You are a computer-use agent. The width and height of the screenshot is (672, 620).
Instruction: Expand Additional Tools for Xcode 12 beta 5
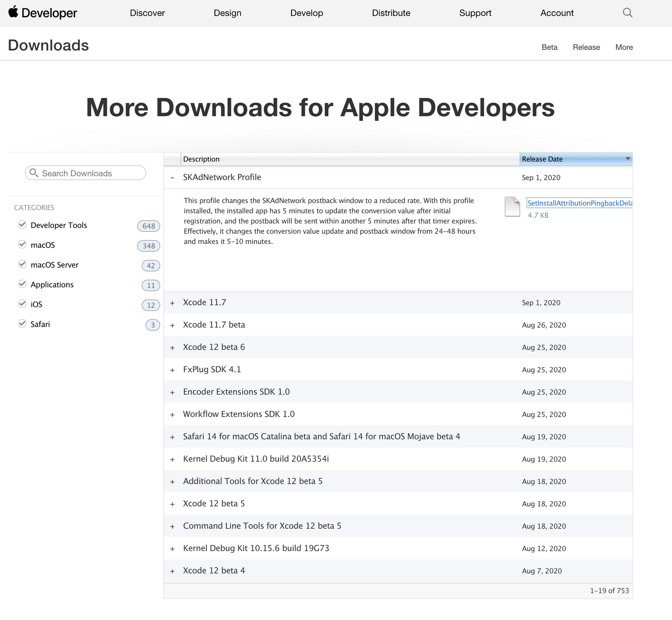click(172, 482)
